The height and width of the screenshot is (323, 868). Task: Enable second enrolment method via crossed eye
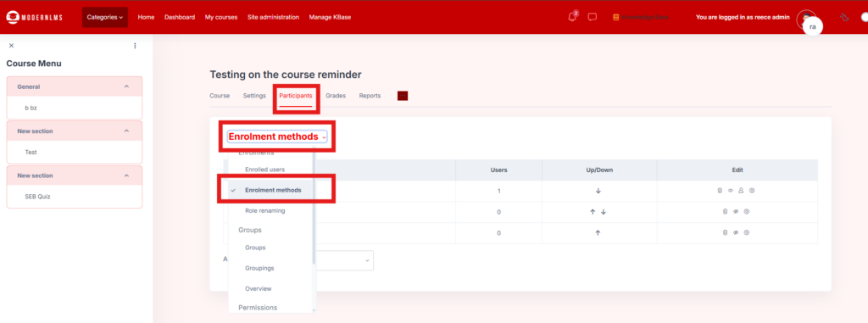pyautogui.click(x=736, y=212)
